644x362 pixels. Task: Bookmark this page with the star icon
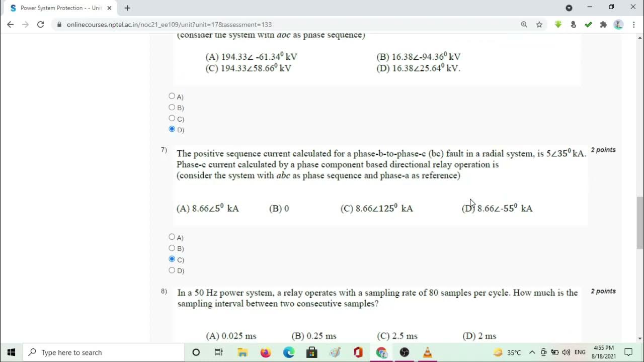(x=539, y=24)
